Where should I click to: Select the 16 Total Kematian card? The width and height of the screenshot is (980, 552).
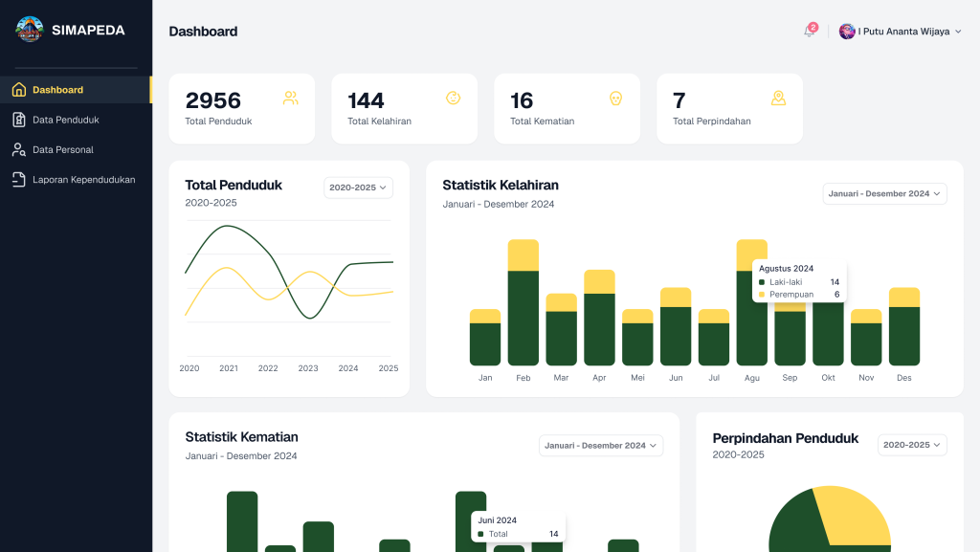pos(567,109)
